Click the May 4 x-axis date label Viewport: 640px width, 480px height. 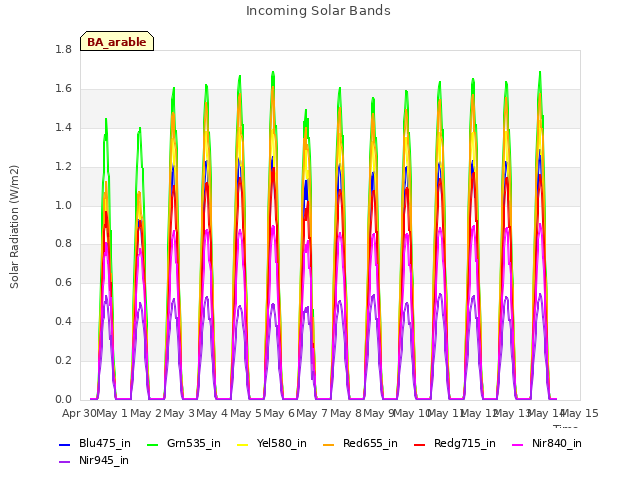(x=212, y=414)
